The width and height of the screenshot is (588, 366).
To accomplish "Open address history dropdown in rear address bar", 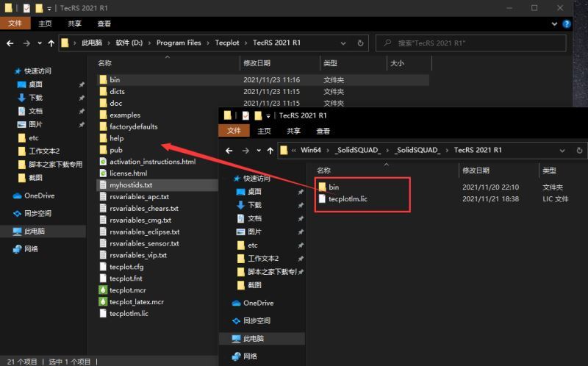I will 343,43.
